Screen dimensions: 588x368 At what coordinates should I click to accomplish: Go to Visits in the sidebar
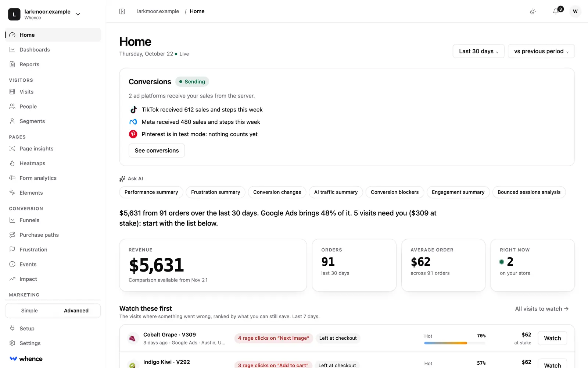tap(53, 92)
